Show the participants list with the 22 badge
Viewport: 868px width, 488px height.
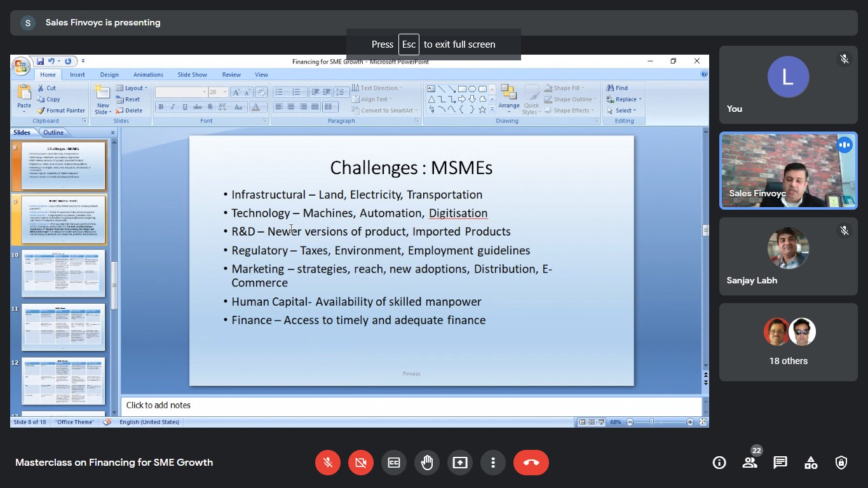click(750, 463)
